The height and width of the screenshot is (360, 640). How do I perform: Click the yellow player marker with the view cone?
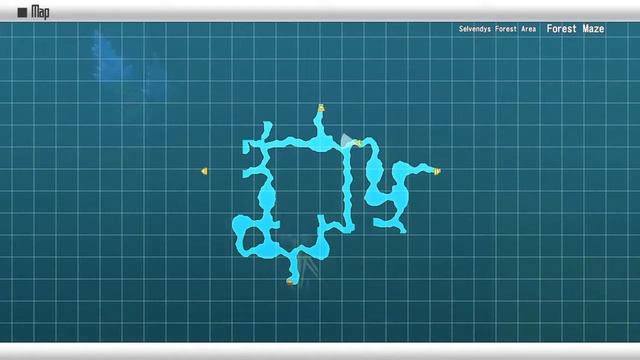click(x=358, y=143)
